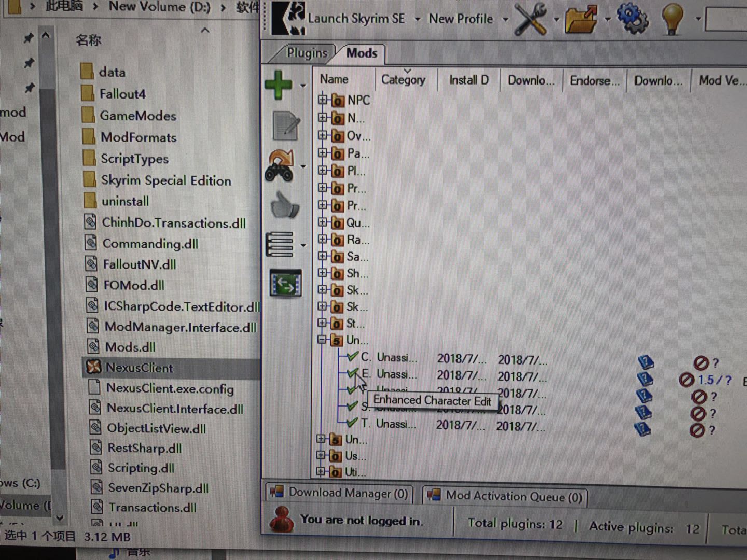Click blue book icon in C. row
Viewport: 747px width, 560px height.
645,362
